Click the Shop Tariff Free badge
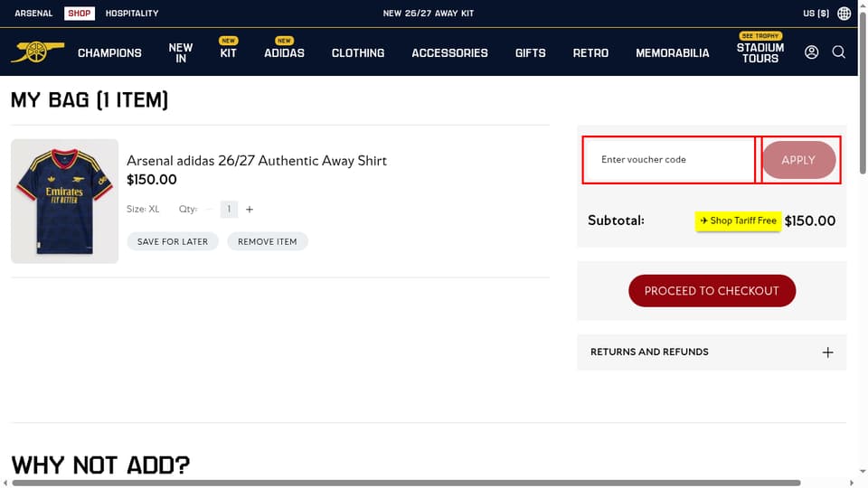This screenshot has height=488, width=868. [x=738, y=221]
